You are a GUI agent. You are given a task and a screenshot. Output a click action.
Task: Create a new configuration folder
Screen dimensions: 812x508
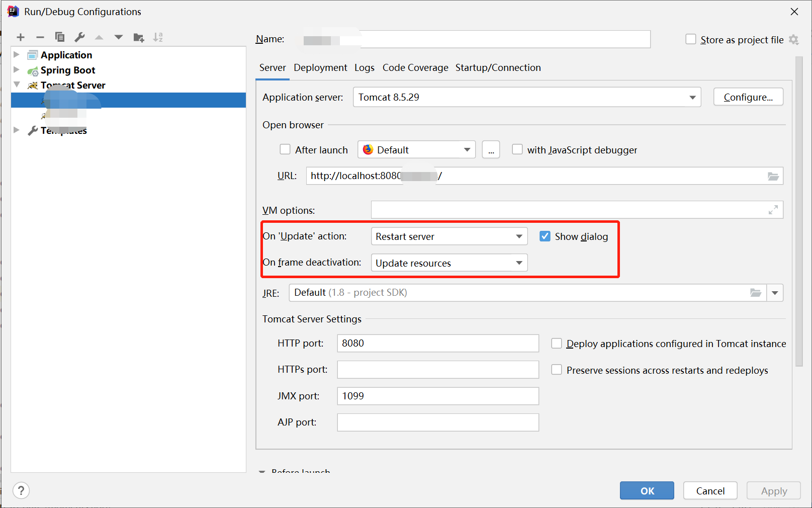[x=139, y=37]
